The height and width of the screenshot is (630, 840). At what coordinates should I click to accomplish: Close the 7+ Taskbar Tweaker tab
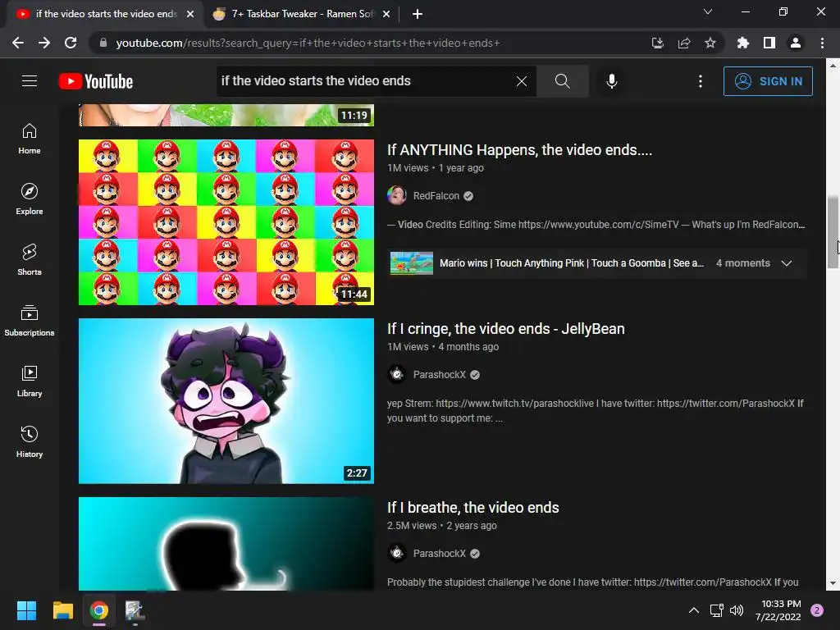pos(386,15)
